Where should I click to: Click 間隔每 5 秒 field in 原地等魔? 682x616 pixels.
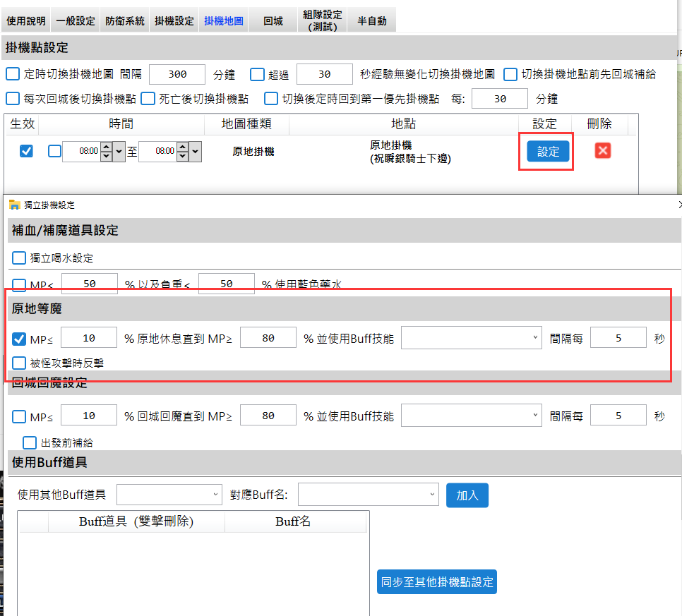click(x=618, y=338)
